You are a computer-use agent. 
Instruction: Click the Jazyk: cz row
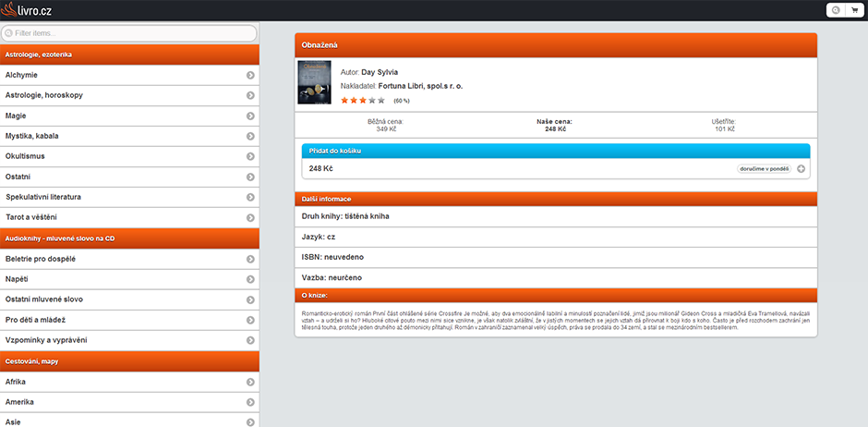[x=556, y=237]
